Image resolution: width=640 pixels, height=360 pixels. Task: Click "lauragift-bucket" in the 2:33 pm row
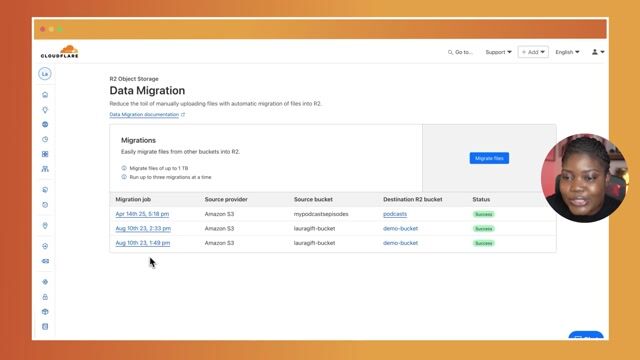pos(314,229)
